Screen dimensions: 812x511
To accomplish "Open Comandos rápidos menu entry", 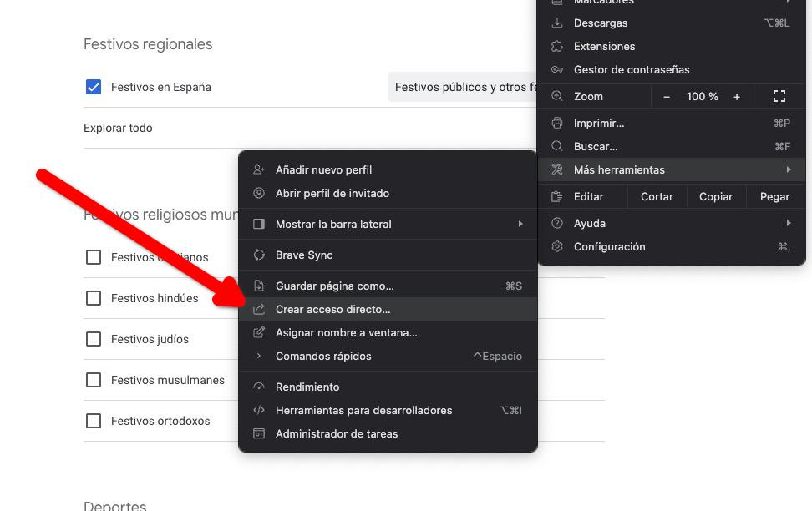I will pos(388,357).
